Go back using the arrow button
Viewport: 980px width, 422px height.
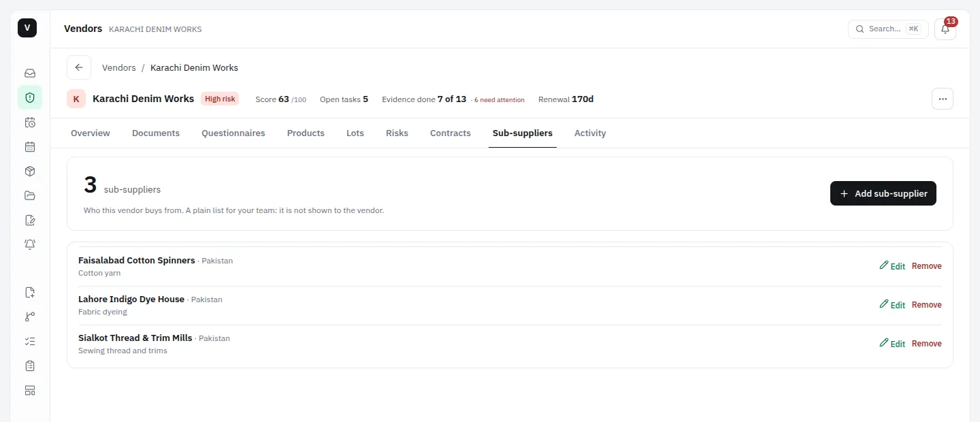79,67
